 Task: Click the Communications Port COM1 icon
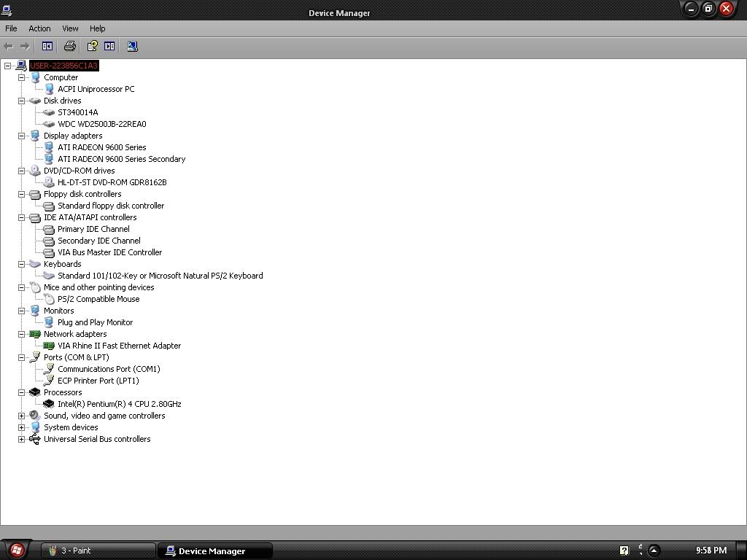(x=49, y=369)
